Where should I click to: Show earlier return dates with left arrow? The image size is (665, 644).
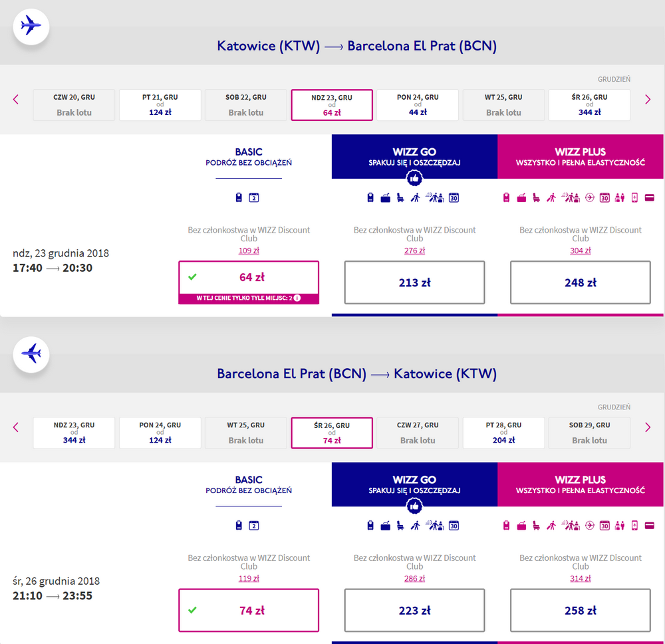pos(16,427)
